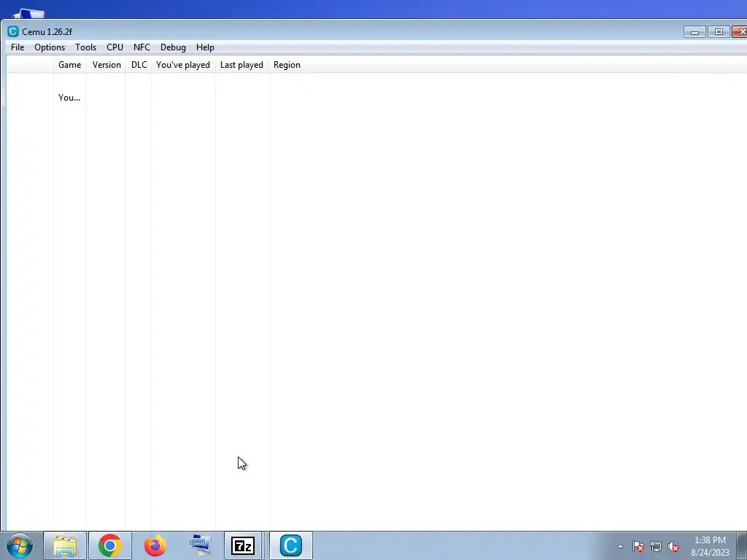
Task: Open the Help menu
Action: 205,47
